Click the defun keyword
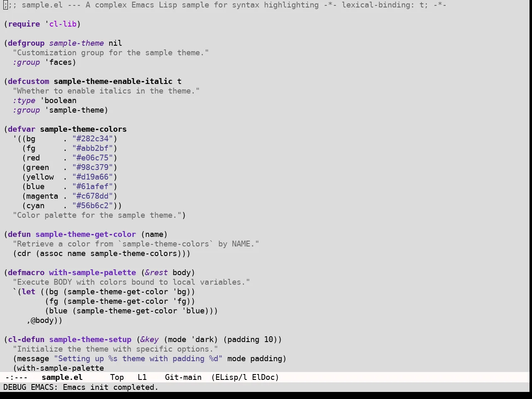This screenshot has width=532, height=399. tap(20, 234)
